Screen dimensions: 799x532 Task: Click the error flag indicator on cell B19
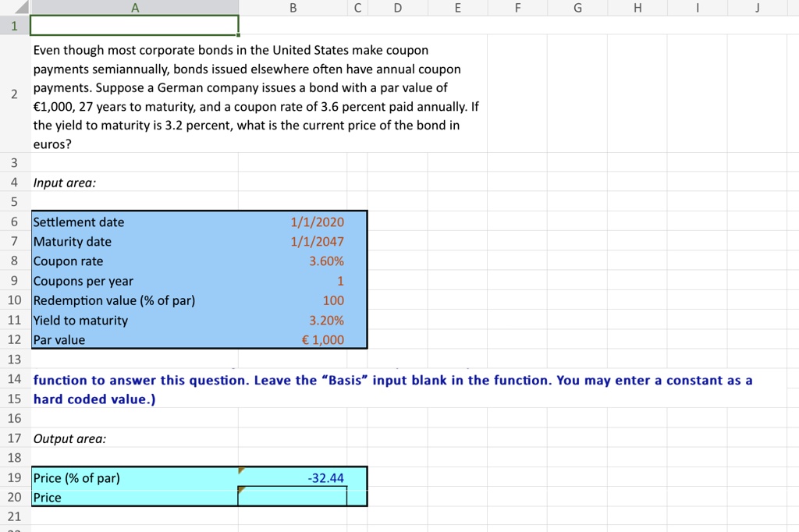242,470
